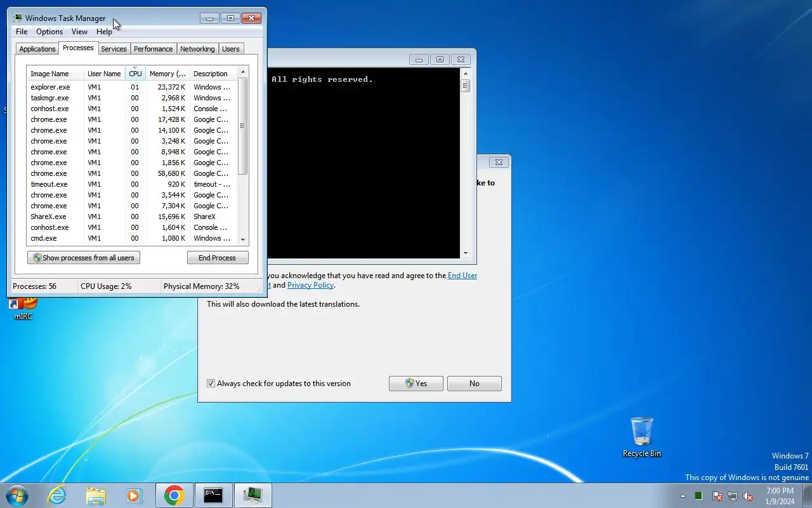This screenshot has height=508, width=812.
Task: Click the process list scrollbar thumb
Action: coord(242,126)
